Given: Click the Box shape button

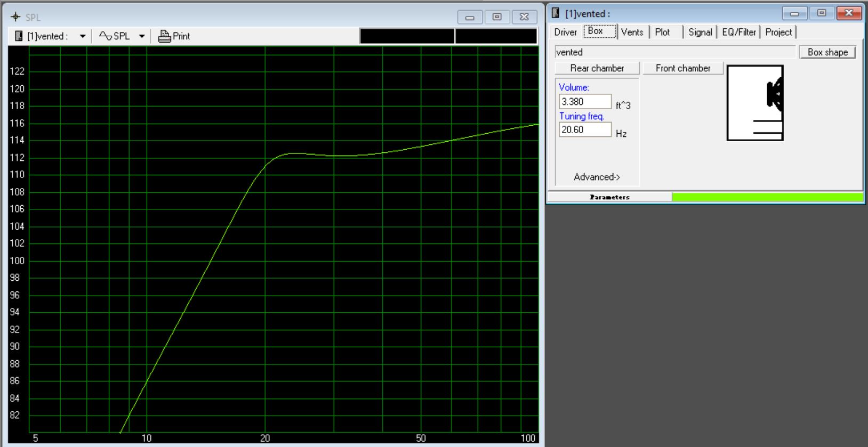Looking at the screenshot, I should point(827,52).
